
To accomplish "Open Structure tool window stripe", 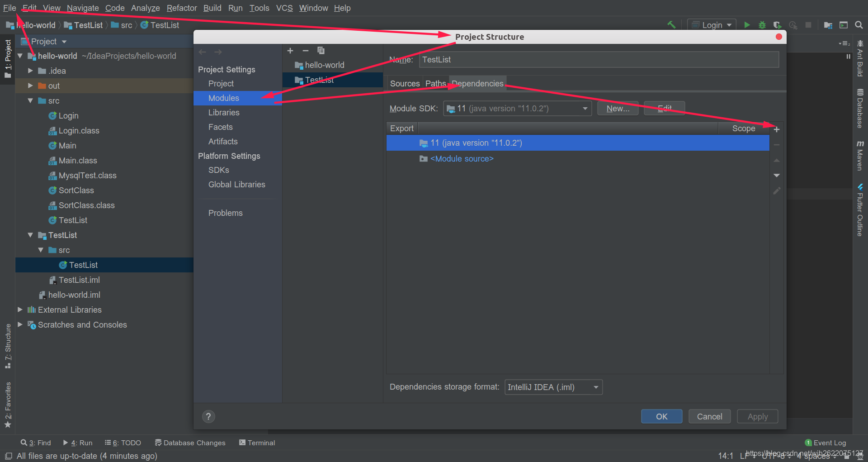I will point(8,346).
